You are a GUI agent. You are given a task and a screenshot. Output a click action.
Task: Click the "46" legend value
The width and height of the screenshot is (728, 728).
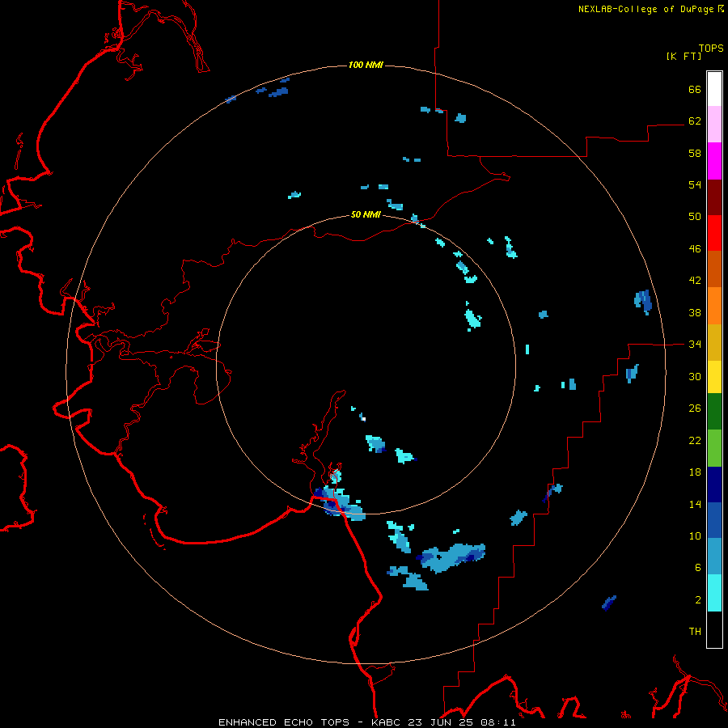[x=695, y=249]
